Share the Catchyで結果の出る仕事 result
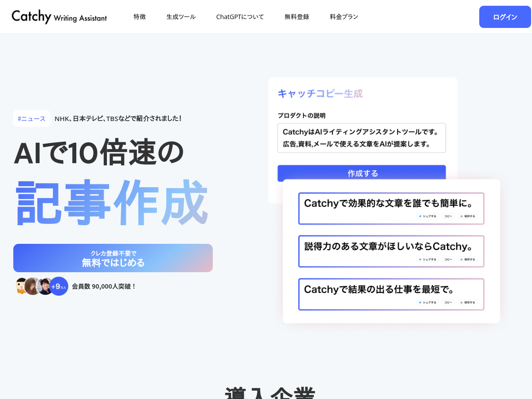Image resolution: width=532 pixels, height=399 pixels. pyautogui.click(x=427, y=302)
